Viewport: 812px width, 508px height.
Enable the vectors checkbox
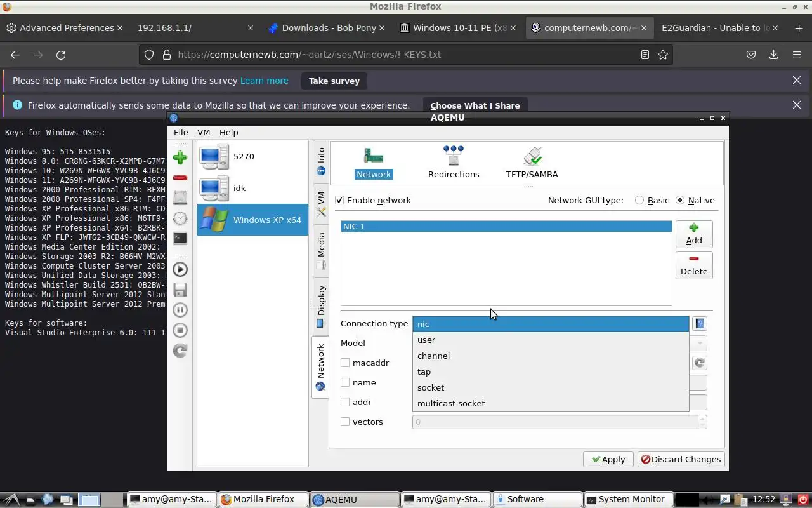click(345, 422)
